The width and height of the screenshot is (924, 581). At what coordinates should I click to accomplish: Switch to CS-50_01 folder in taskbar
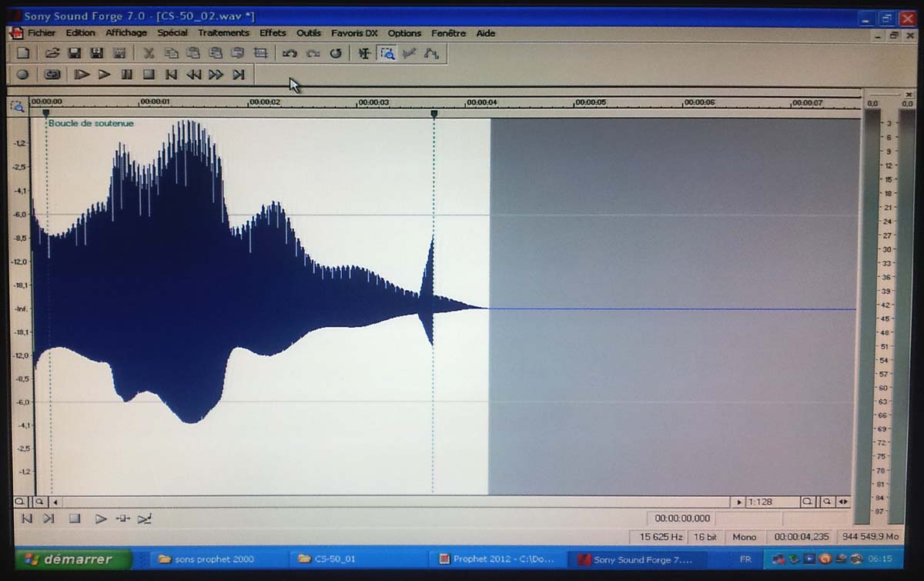tap(358, 559)
